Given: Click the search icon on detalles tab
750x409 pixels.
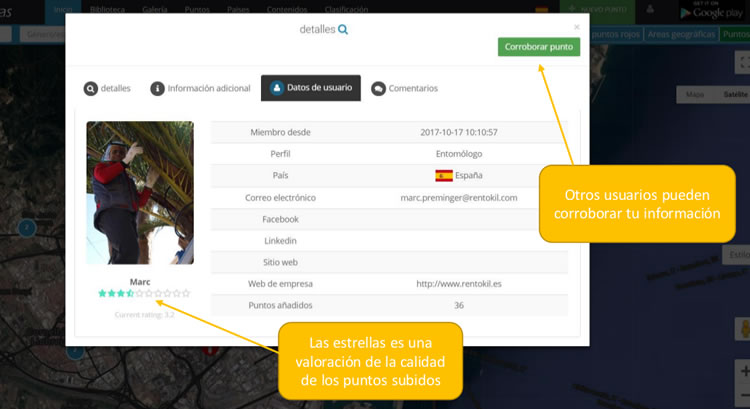Looking at the screenshot, I should pyautogui.click(x=91, y=88).
